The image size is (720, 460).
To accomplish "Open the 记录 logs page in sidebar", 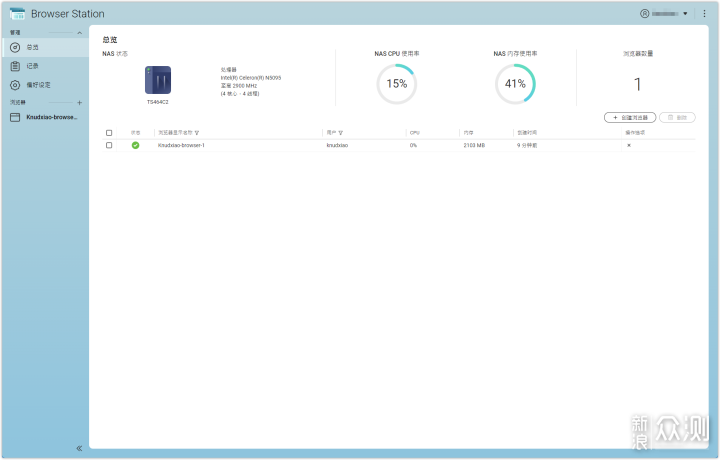I will [x=32, y=66].
